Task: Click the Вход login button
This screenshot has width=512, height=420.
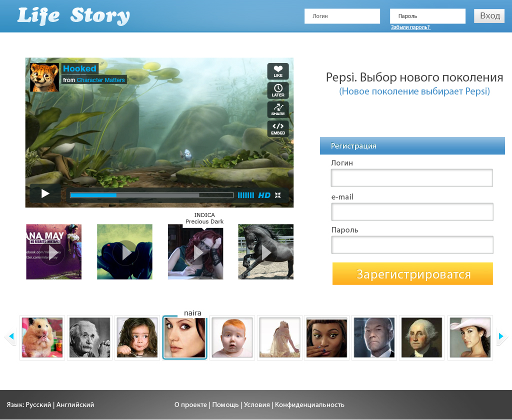Action: [489, 15]
